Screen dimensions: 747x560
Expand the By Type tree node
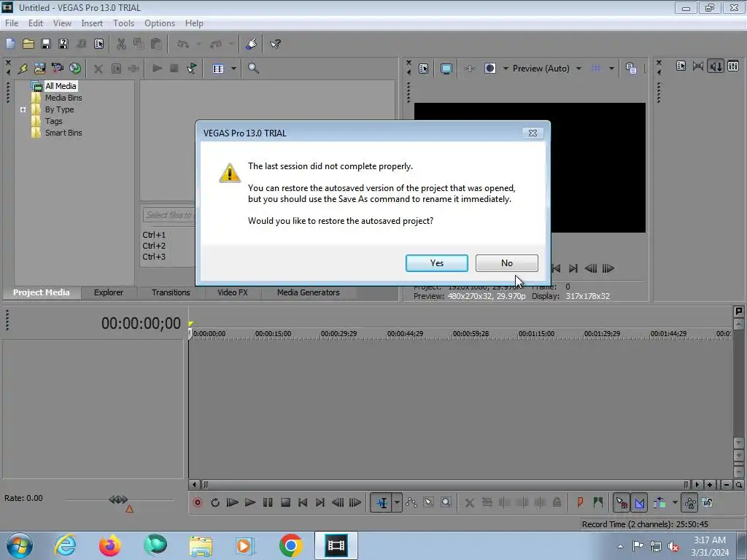click(23, 109)
